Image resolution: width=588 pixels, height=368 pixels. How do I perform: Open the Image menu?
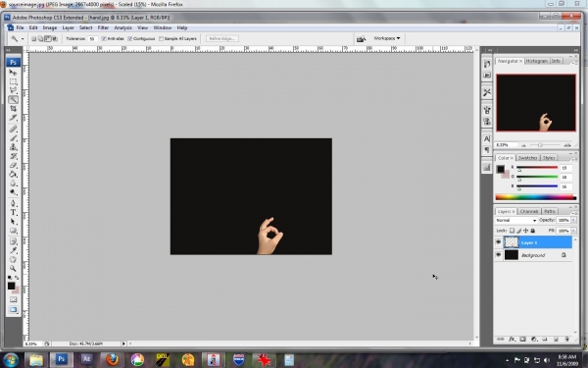coord(50,27)
